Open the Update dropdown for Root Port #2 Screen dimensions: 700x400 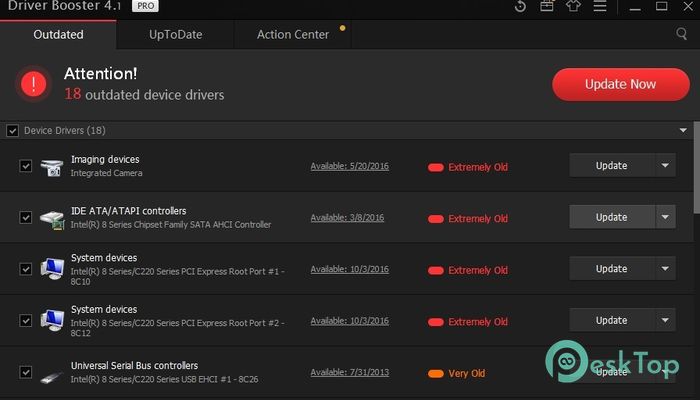665,320
